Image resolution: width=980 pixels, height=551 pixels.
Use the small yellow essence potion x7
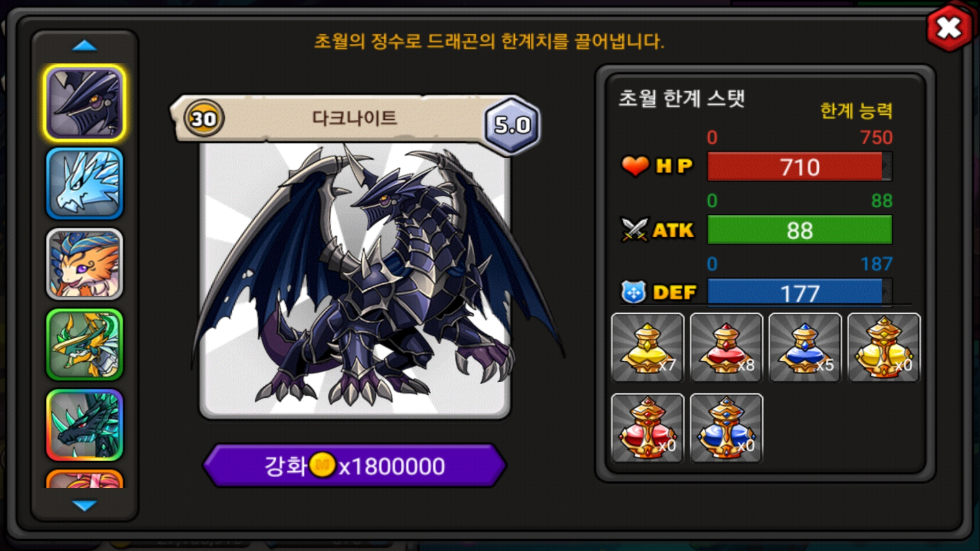click(x=647, y=347)
